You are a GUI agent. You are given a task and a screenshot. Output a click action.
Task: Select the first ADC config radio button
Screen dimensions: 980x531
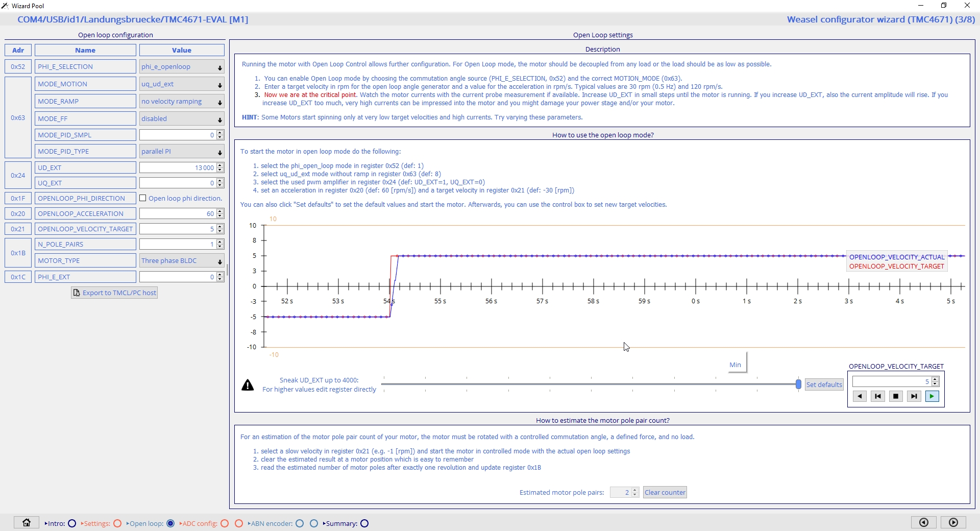tap(225, 523)
